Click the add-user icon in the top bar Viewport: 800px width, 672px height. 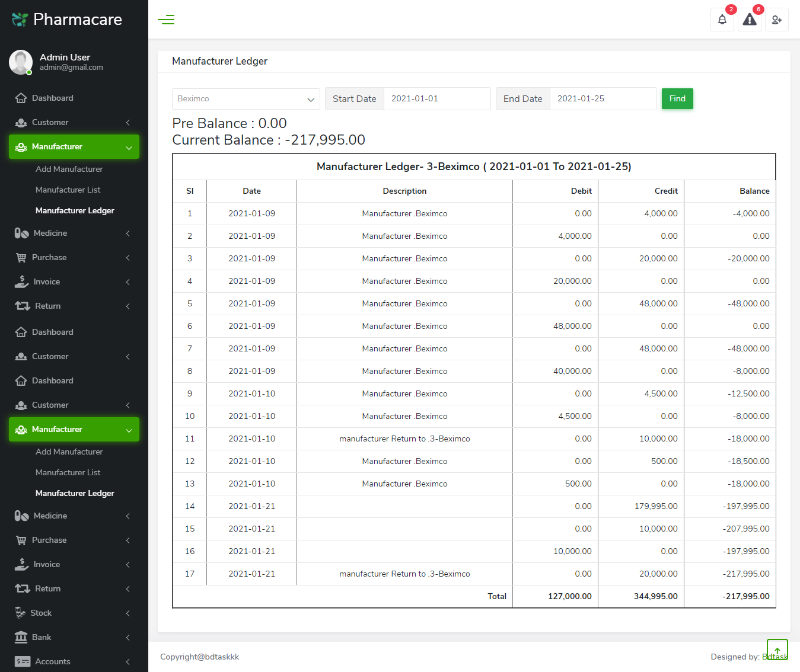pyautogui.click(x=776, y=20)
